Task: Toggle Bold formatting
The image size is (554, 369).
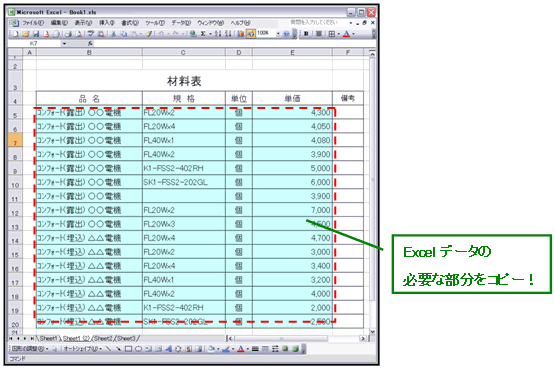Action: 306,34
